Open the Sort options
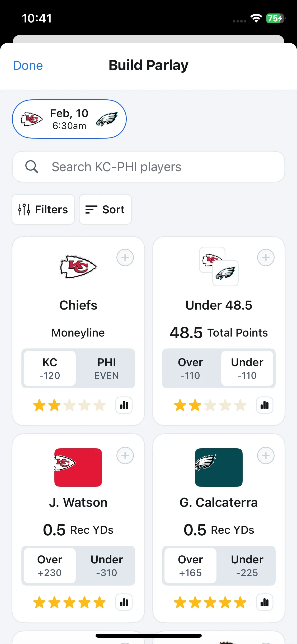 105,209
